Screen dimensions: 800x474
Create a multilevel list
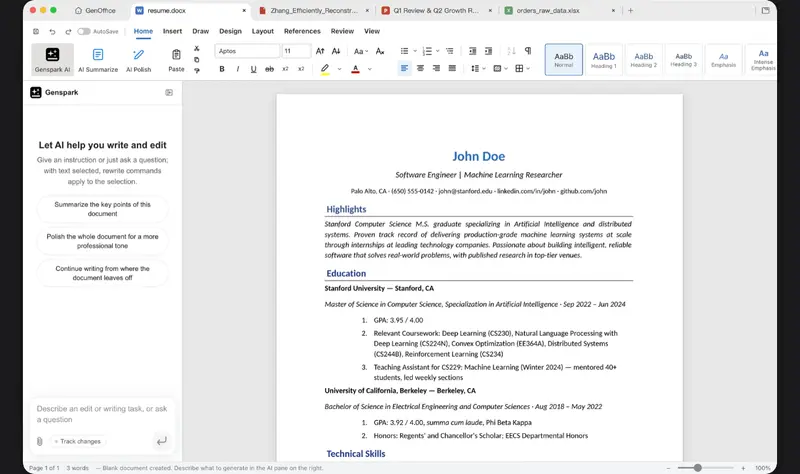[x=449, y=51]
